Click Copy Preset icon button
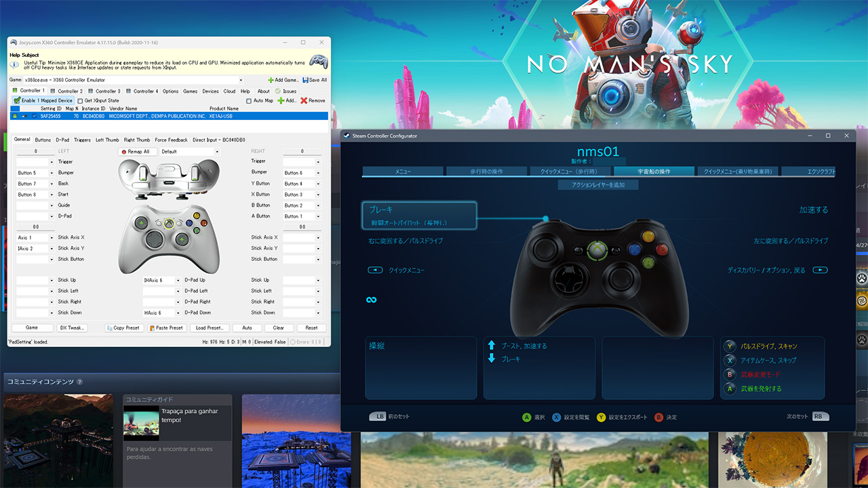The height and width of the screenshot is (488, 868). click(x=109, y=328)
